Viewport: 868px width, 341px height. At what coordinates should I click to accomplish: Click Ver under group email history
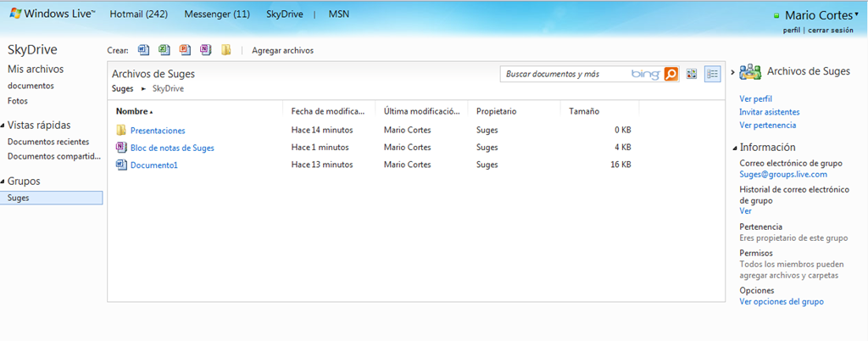[x=745, y=211]
